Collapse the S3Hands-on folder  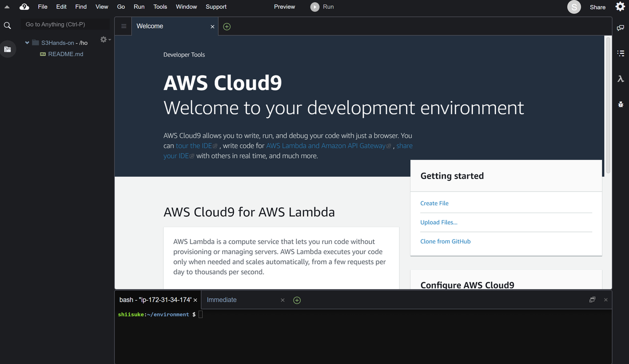pos(27,43)
